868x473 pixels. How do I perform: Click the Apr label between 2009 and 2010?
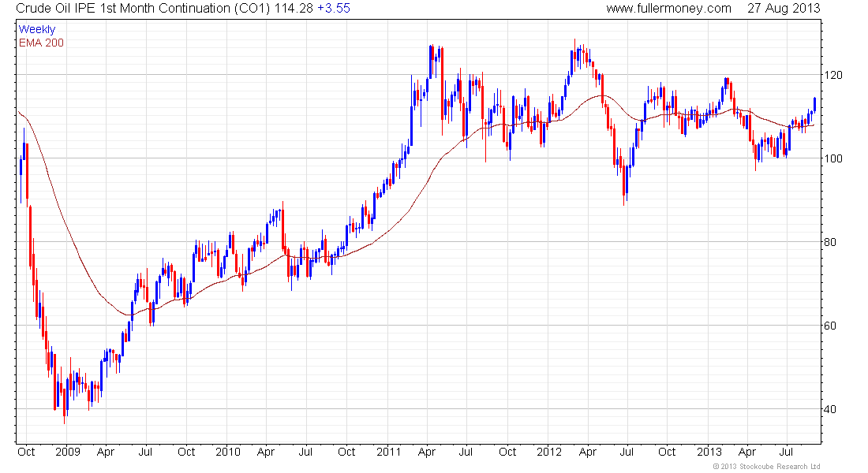(106, 452)
